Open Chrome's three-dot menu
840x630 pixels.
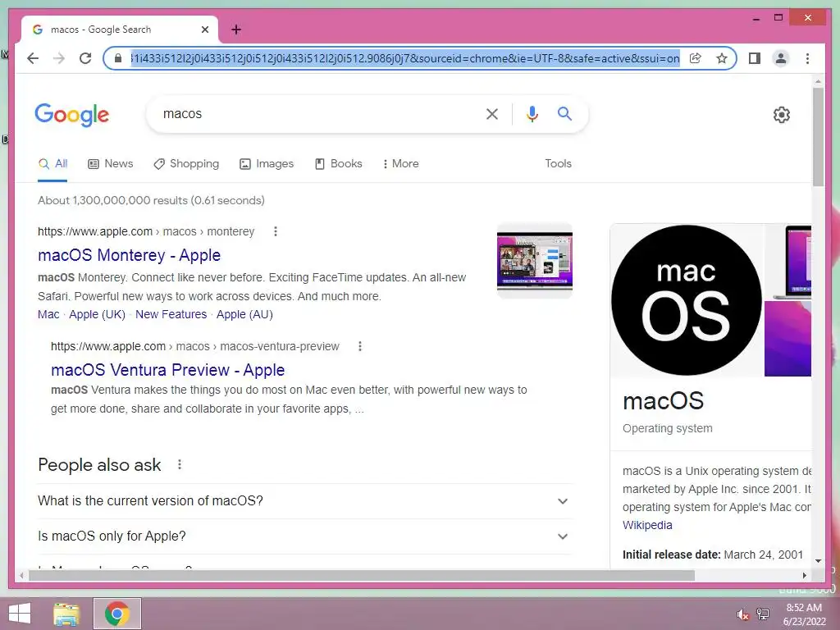point(807,58)
